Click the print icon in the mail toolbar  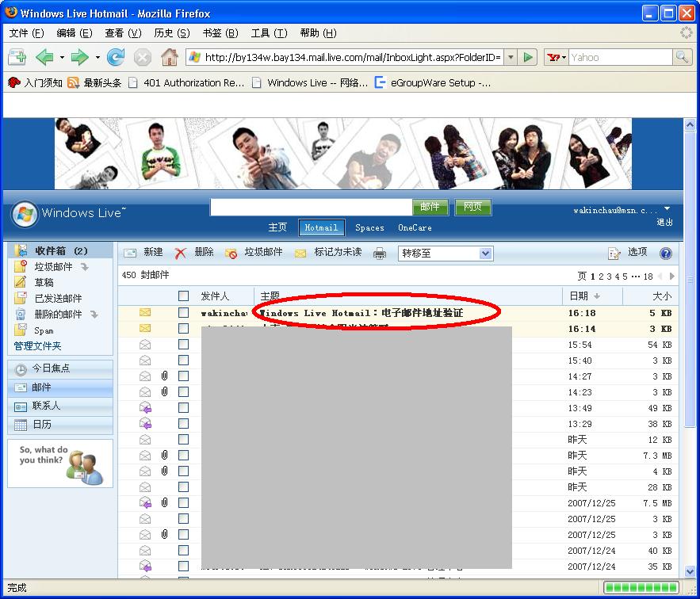tap(380, 254)
